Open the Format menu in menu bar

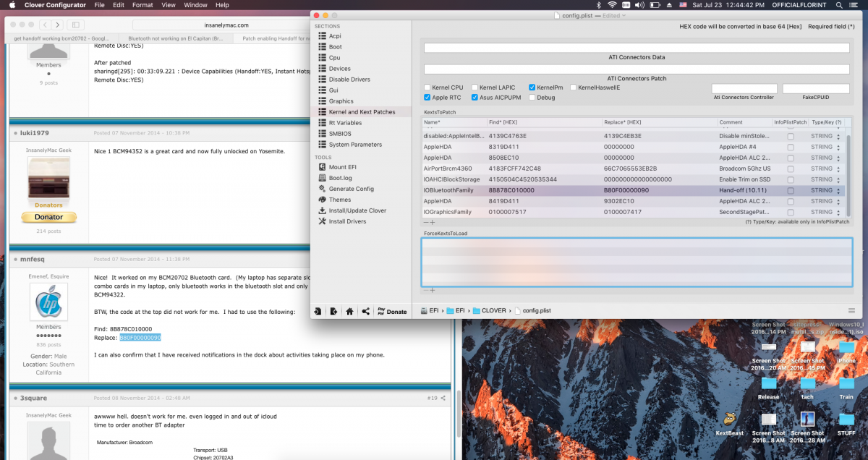click(x=142, y=5)
